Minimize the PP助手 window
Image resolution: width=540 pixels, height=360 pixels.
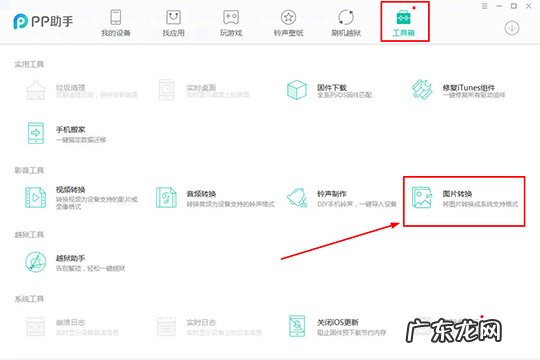click(x=499, y=6)
